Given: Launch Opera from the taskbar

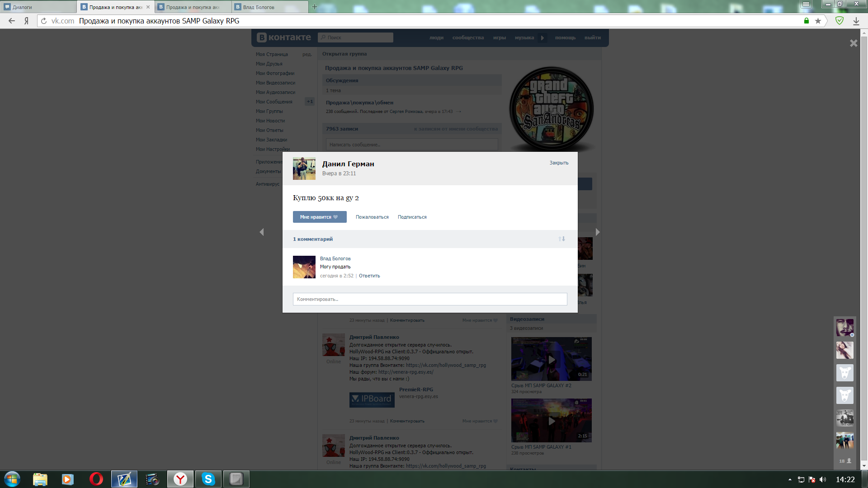Looking at the screenshot, I should coord(96,479).
